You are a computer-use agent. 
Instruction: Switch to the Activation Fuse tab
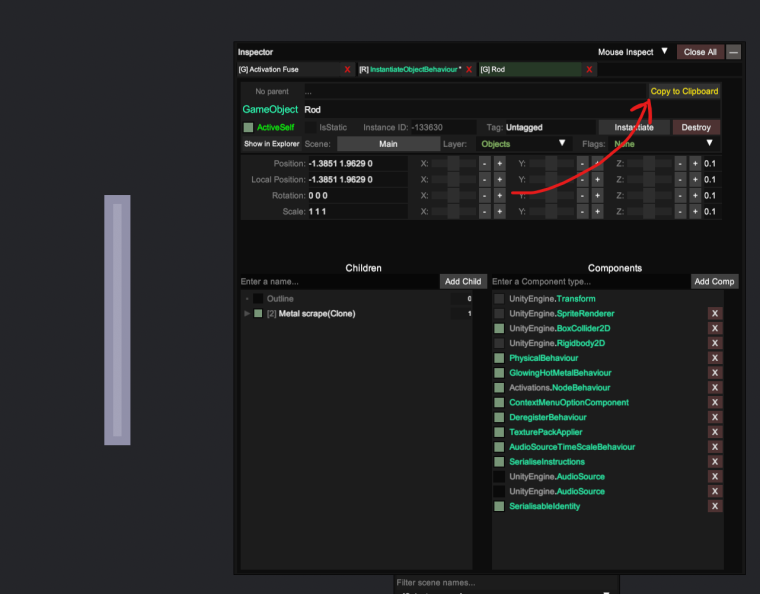[x=289, y=69]
